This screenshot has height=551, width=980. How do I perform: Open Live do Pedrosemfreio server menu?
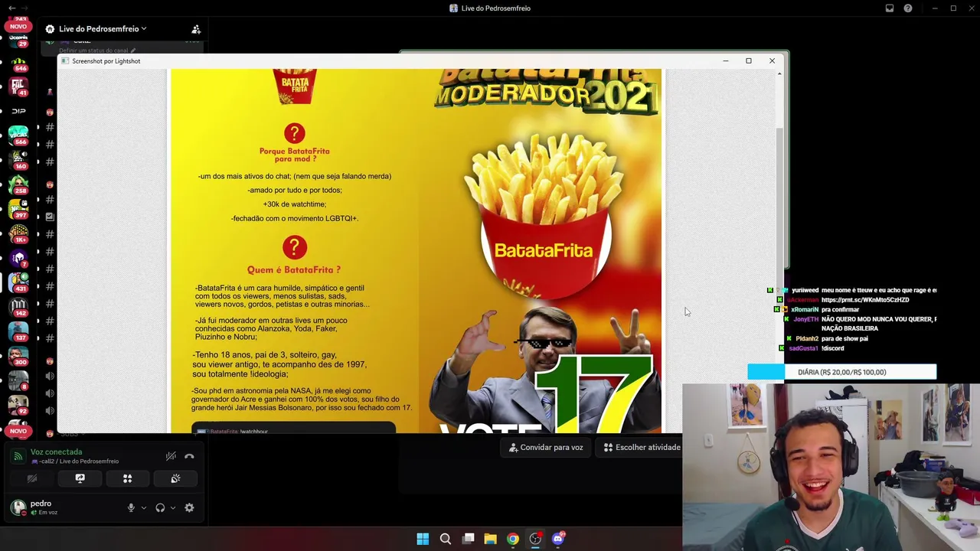pyautogui.click(x=103, y=29)
